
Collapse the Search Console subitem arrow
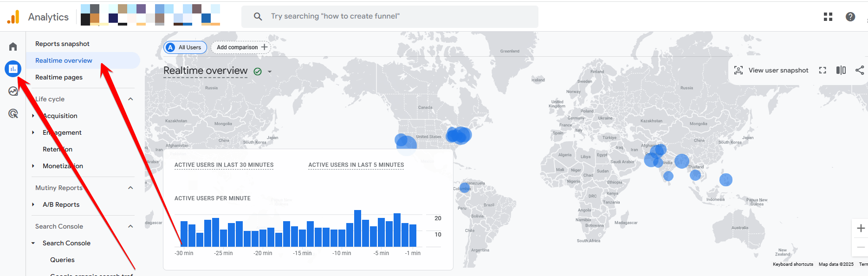point(33,243)
